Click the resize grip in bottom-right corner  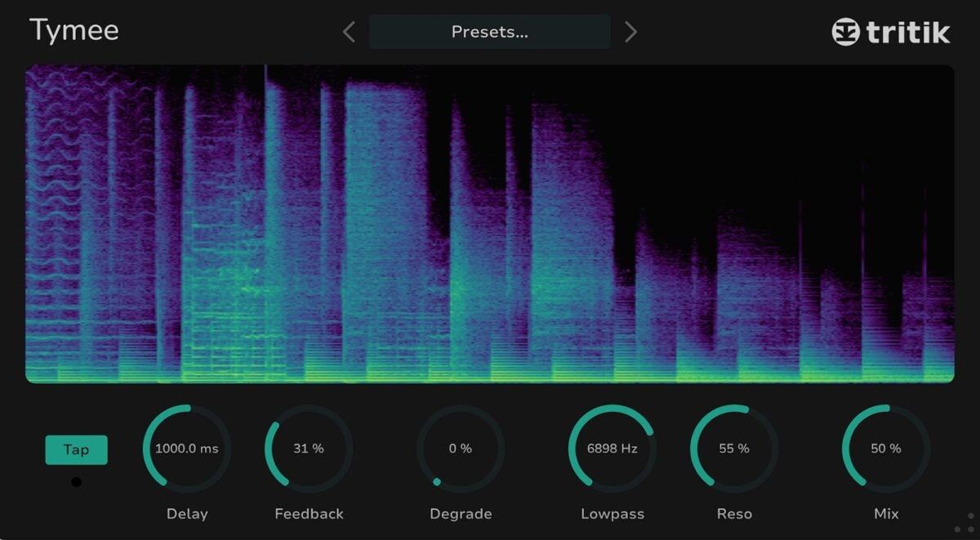[968, 527]
